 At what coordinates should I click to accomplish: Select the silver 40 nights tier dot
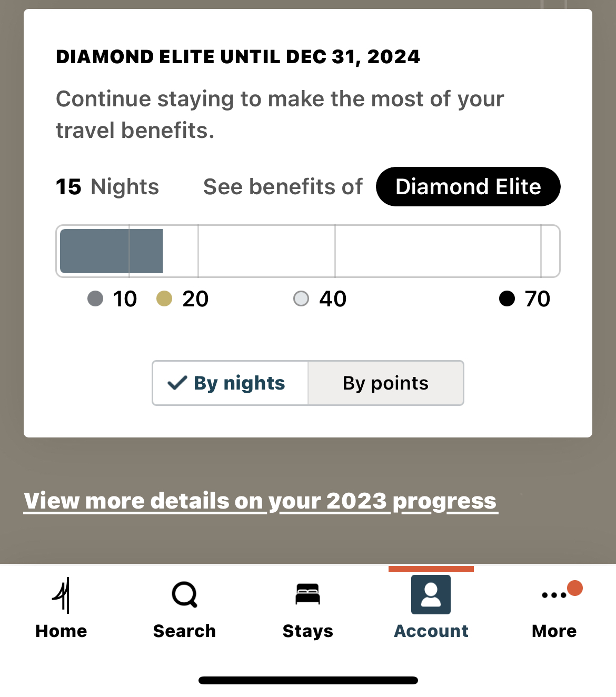pos(301,298)
